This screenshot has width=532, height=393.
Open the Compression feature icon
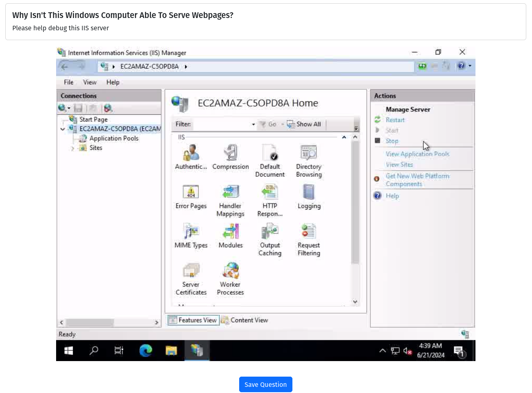click(231, 157)
